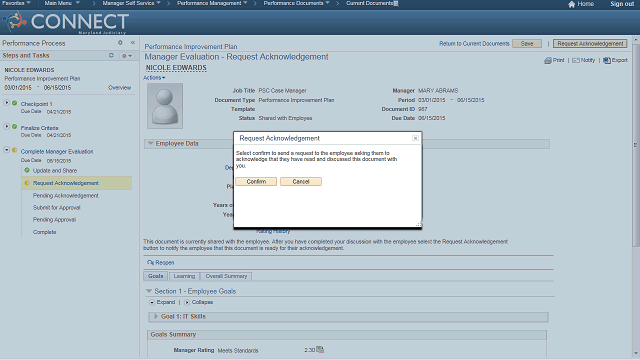Screen dimensions: 640x360
Task: Open Performance Management breadcrumb menu
Action: tap(212, 3)
